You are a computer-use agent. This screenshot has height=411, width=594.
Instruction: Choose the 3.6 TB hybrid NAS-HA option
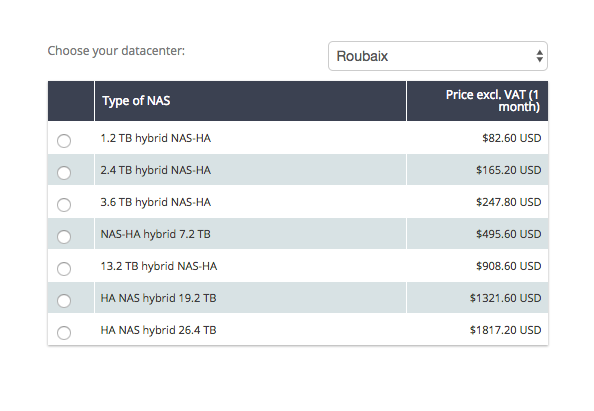coord(64,205)
